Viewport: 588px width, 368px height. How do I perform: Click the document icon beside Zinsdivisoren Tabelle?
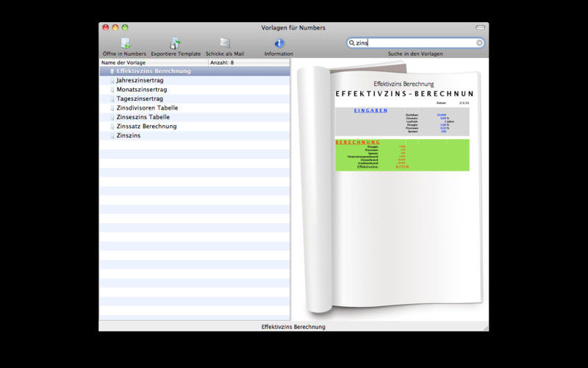[112, 108]
